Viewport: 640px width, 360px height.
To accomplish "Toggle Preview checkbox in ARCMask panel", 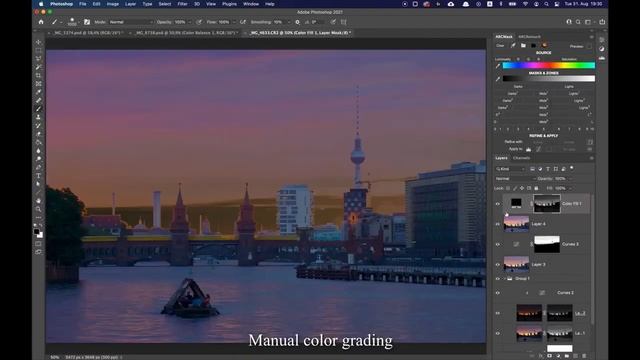I will click(589, 46).
